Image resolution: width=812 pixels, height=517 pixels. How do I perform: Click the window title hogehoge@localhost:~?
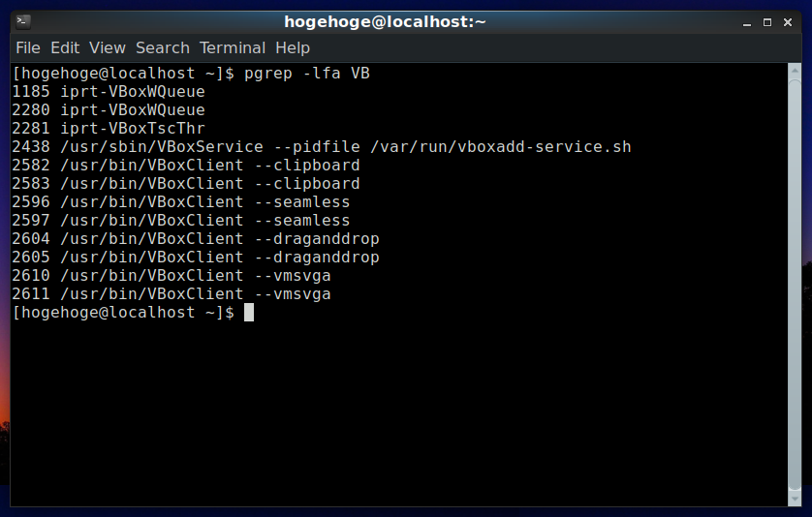pos(386,22)
